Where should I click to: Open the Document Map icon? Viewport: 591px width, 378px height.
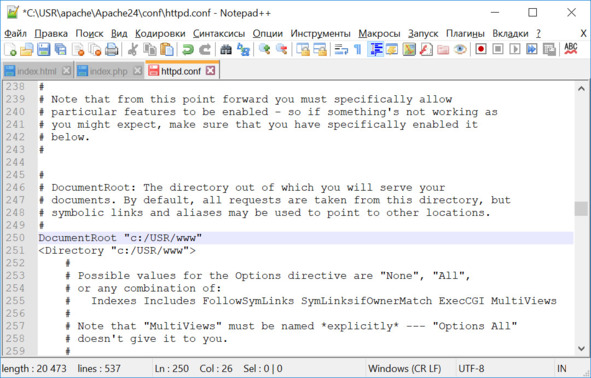tap(409, 49)
